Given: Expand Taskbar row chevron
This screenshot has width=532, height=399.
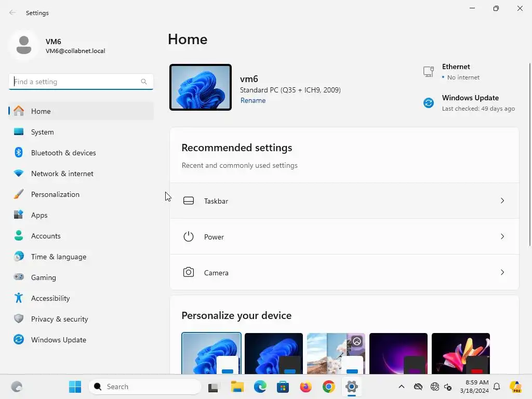Looking at the screenshot, I should (x=502, y=201).
